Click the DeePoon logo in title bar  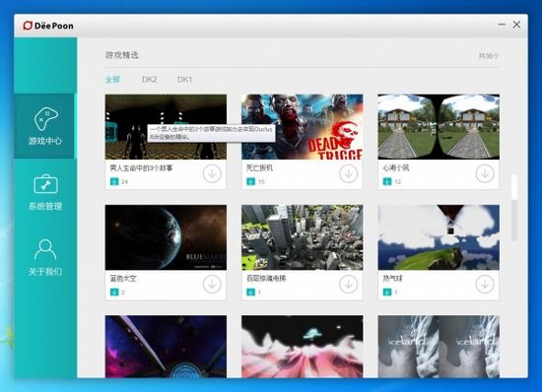point(48,26)
